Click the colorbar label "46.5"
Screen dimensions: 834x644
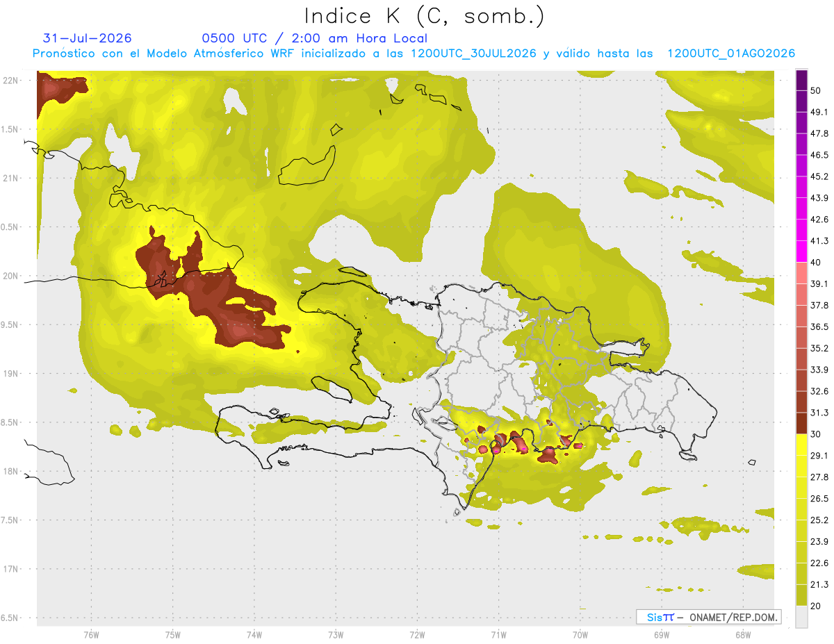point(819,155)
